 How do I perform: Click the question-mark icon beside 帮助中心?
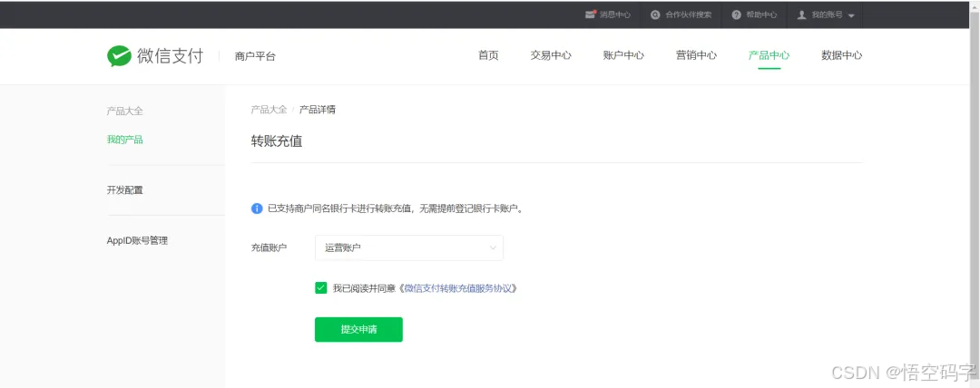point(736,15)
